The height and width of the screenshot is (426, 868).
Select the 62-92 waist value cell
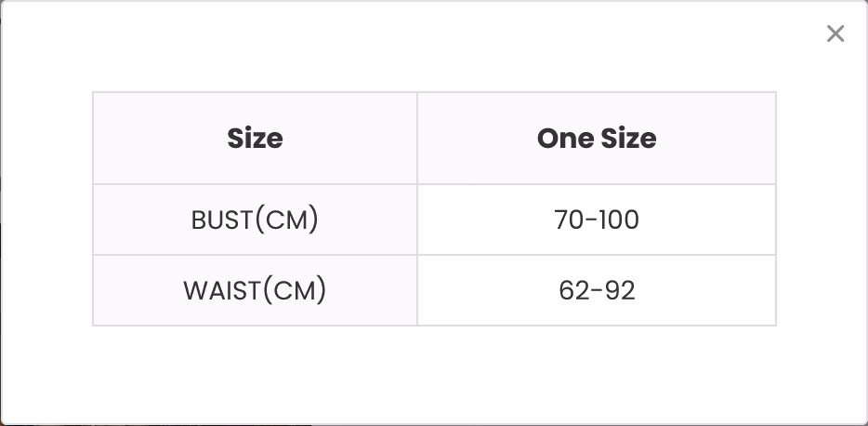[x=597, y=290]
